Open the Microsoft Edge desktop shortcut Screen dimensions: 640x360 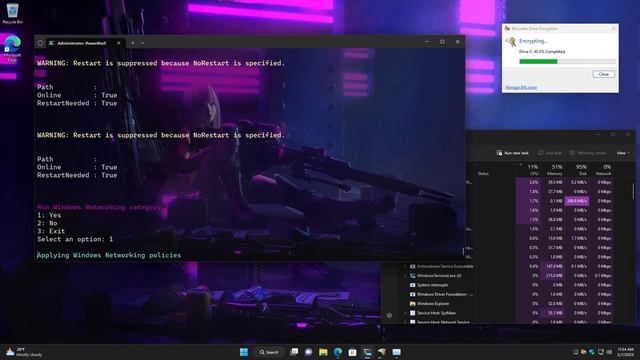[x=12, y=48]
